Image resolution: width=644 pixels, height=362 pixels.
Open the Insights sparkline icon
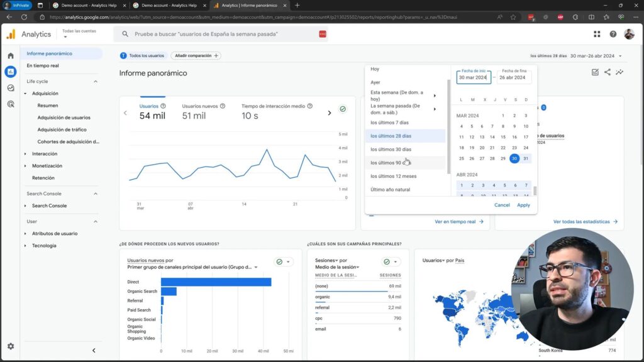coord(619,72)
